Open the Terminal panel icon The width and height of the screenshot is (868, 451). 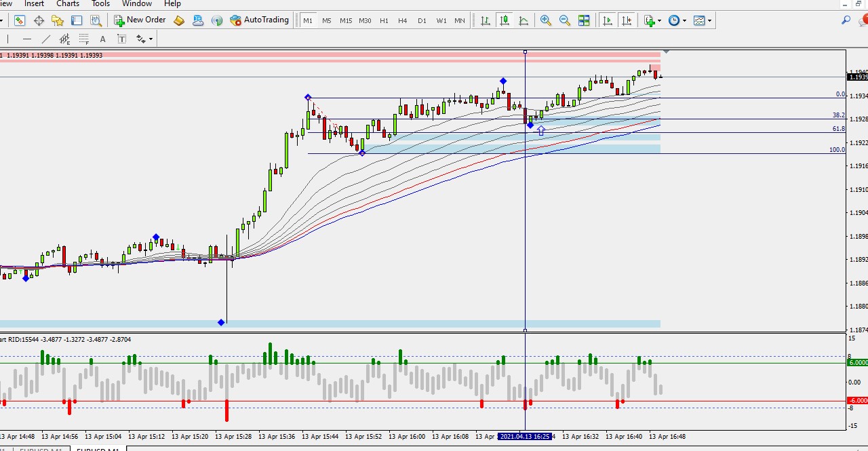tap(77, 20)
